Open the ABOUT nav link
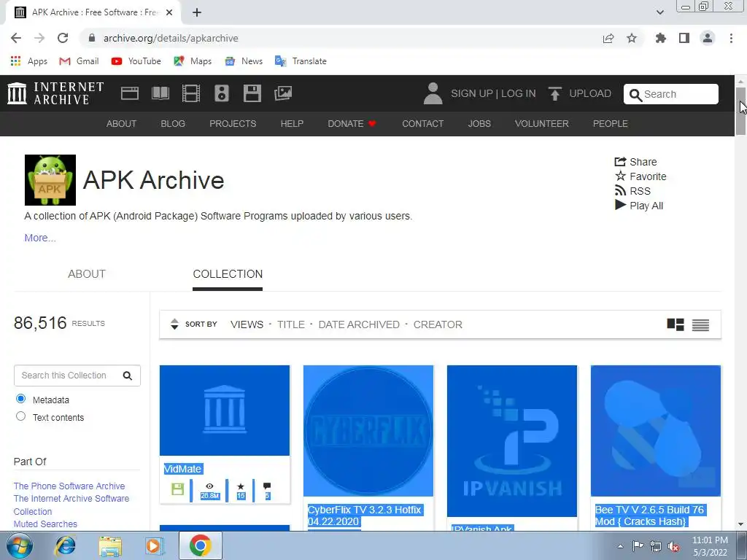747x560 pixels. point(122,124)
